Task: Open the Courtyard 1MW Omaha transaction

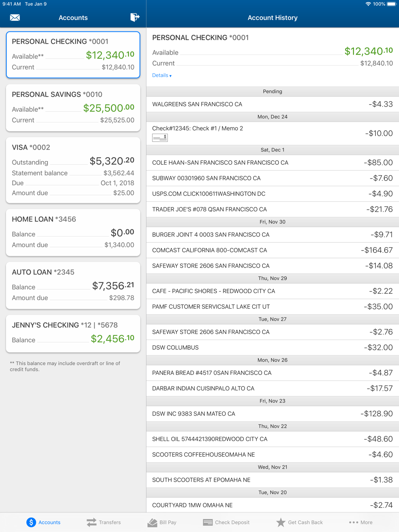Action: (273, 505)
